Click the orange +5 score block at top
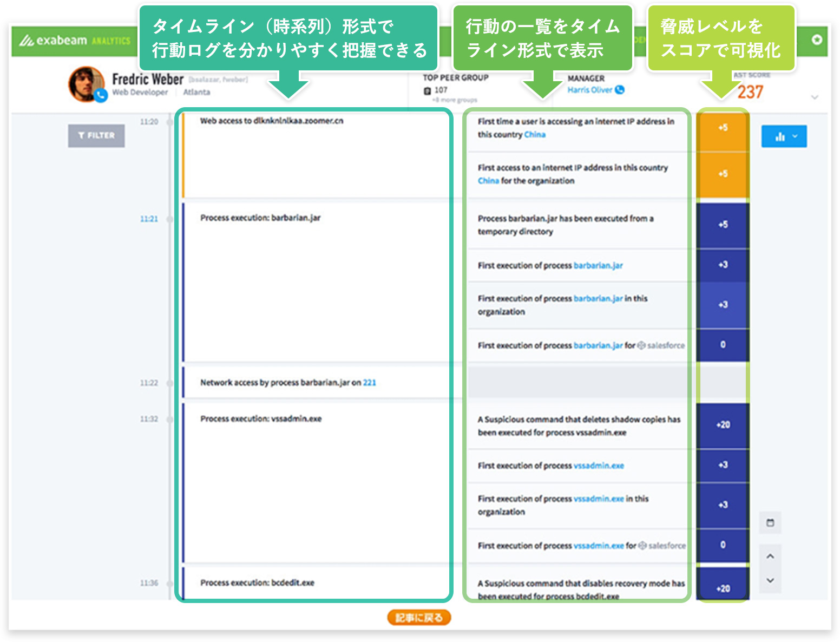 click(723, 128)
